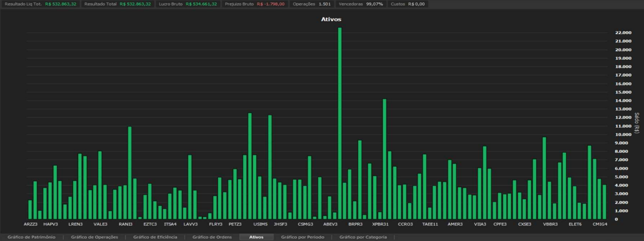Image resolution: width=644 pixels, height=241 pixels.
Task: Click the Saldo (R$) axis title
Action: [637, 123]
